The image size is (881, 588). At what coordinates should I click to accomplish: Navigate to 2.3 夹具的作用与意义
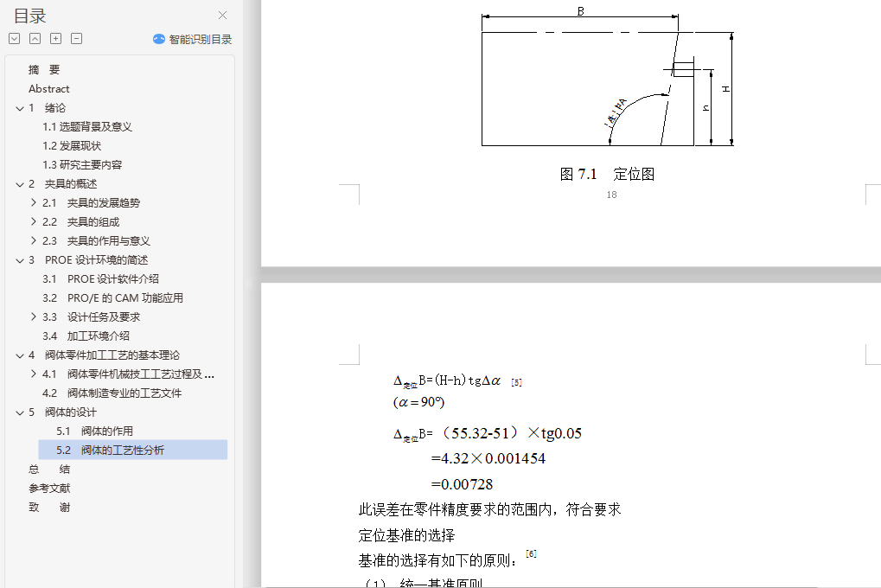96,241
